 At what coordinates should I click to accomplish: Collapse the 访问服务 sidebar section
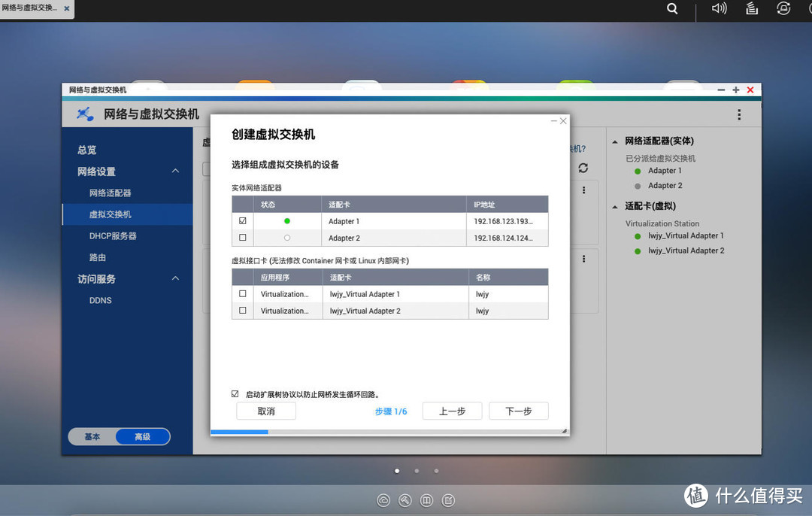pyautogui.click(x=175, y=278)
